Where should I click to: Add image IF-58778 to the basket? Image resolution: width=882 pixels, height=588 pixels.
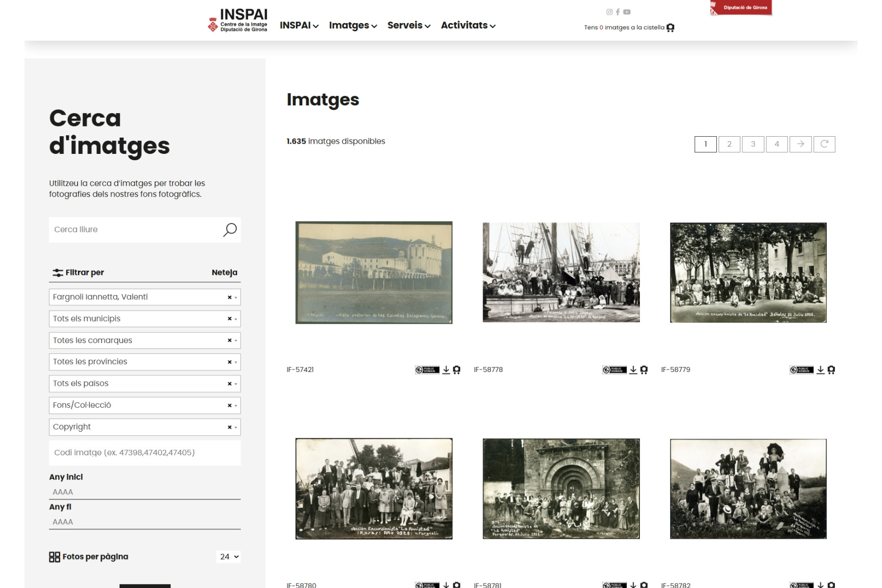click(644, 370)
